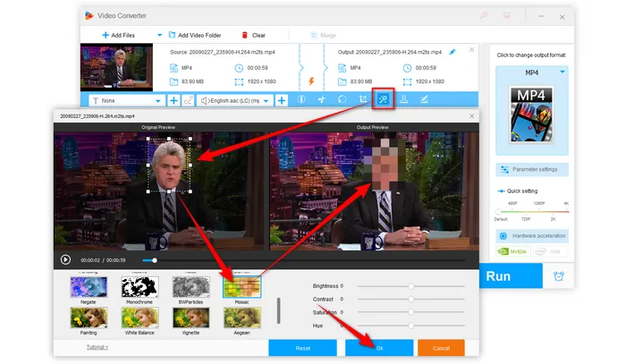Expand the MP4 output format dropdown arrow

563,72
